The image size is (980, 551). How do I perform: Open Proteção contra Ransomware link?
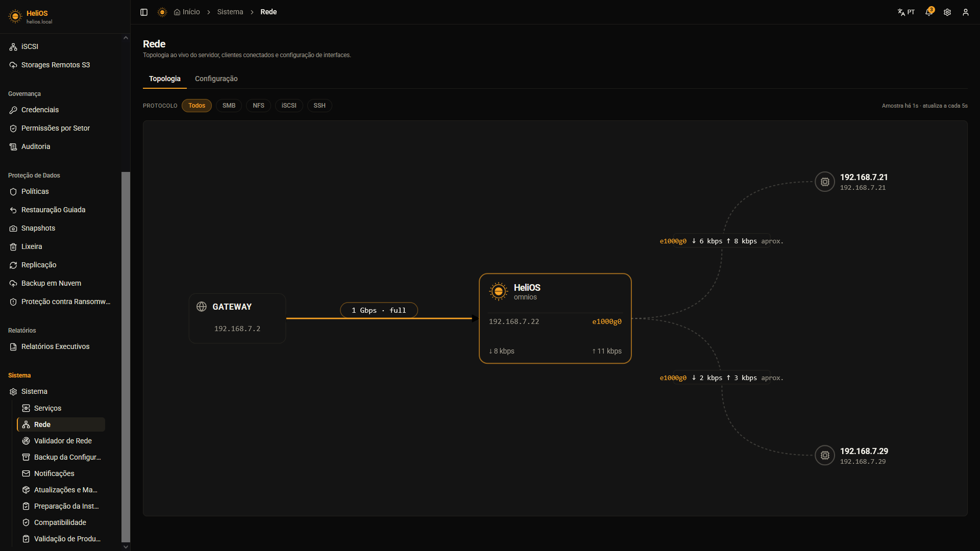click(60, 302)
